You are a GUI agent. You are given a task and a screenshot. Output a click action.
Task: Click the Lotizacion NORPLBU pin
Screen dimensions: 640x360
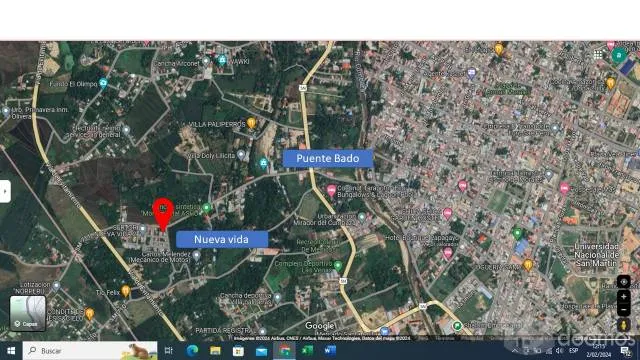pyautogui.click(x=56, y=286)
